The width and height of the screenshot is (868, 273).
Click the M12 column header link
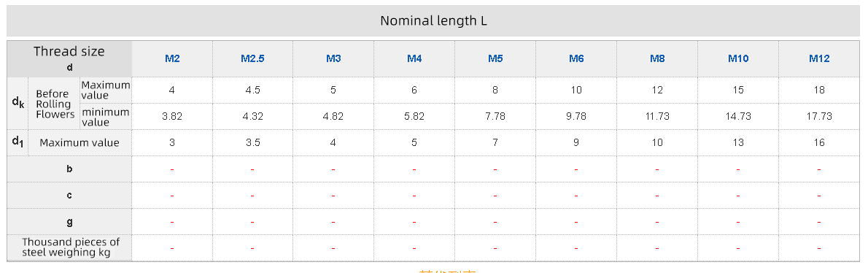[x=819, y=58]
